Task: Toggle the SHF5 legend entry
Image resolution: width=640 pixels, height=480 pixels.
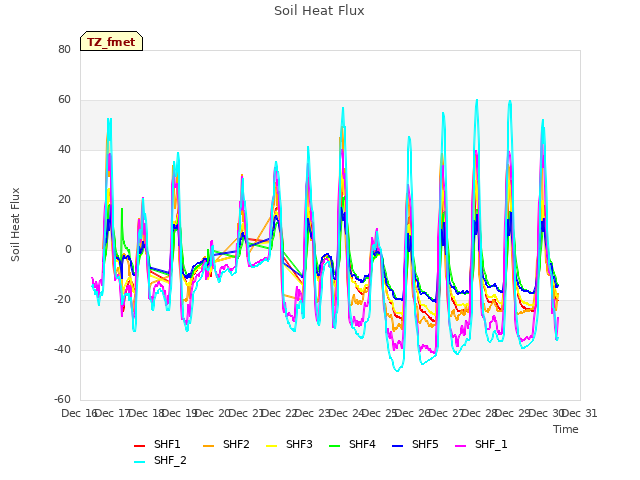Action: (x=415, y=444)
